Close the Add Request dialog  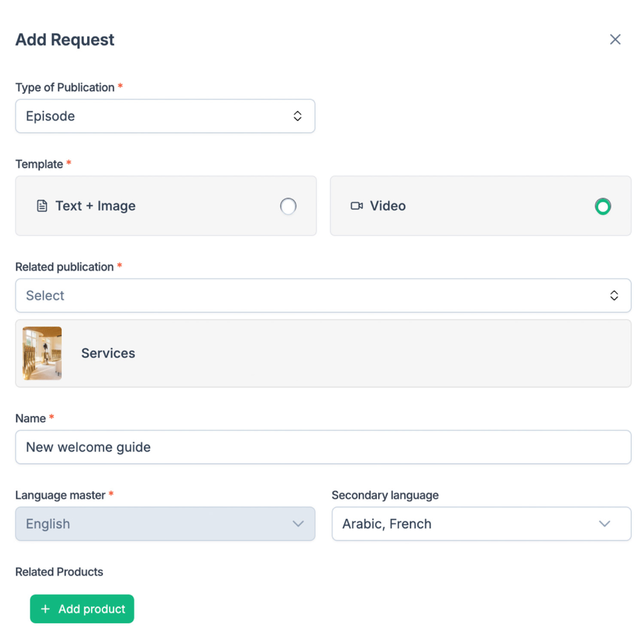coord(615,40)
